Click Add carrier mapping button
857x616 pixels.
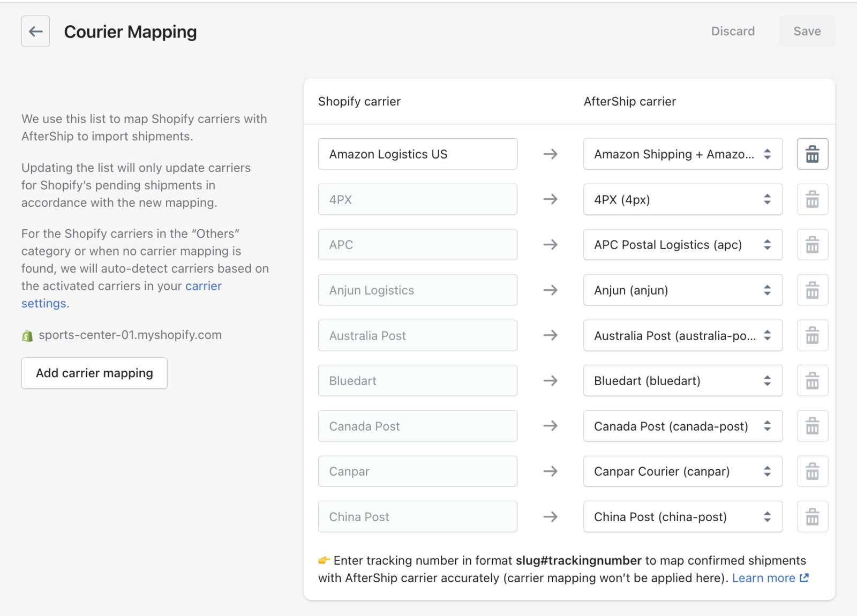click(94, 373)
